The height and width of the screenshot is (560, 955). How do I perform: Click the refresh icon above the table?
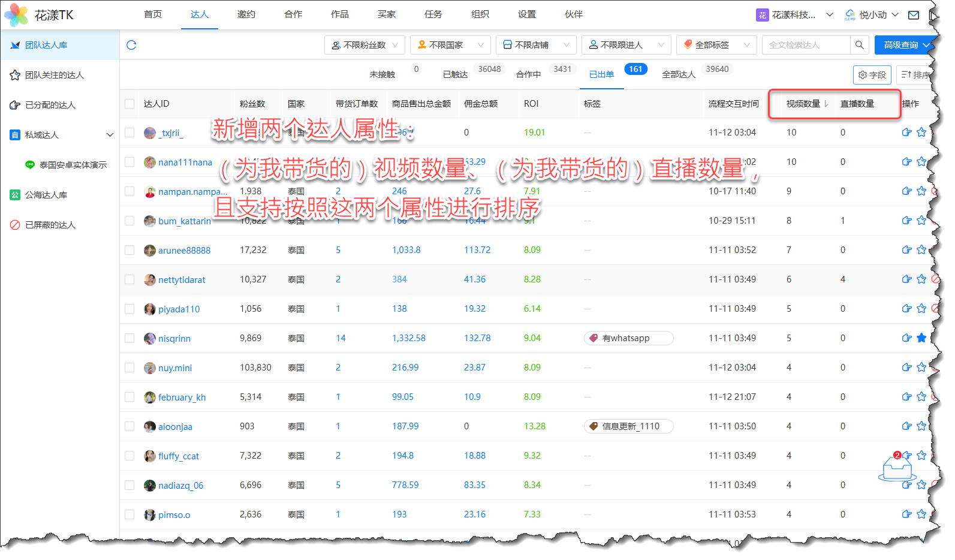131,45
